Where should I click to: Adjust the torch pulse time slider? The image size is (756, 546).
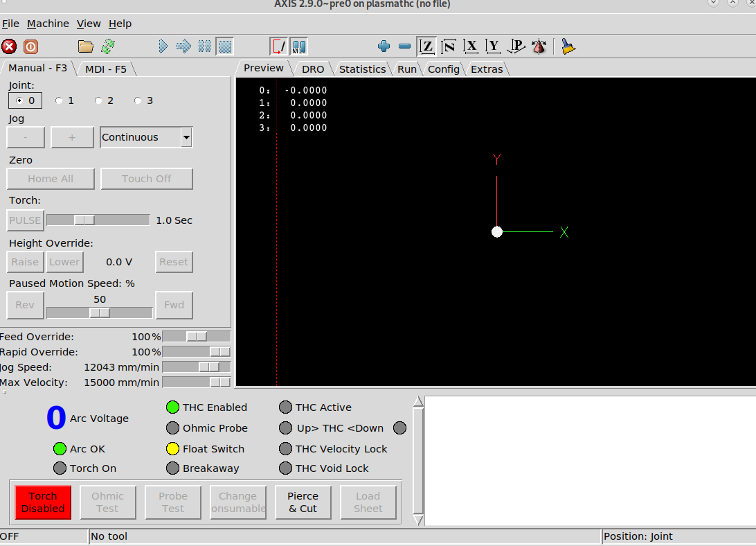(98, 220)
